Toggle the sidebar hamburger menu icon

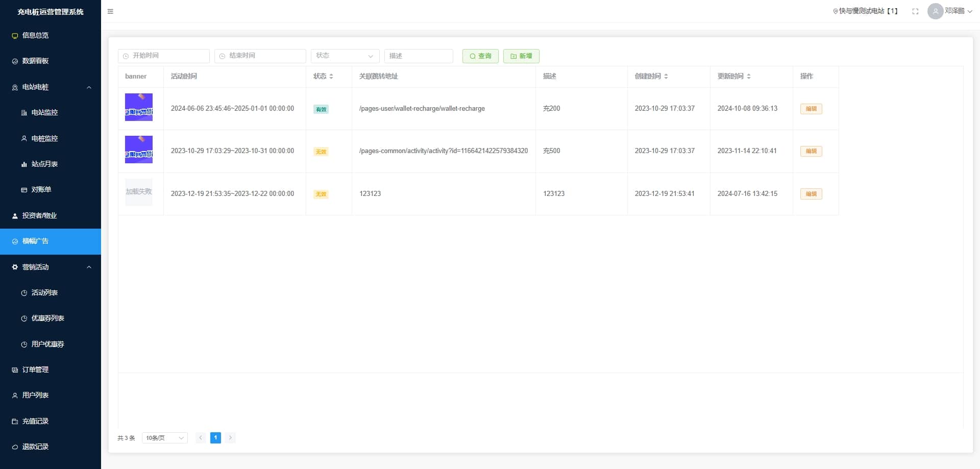tap(110, 11)
